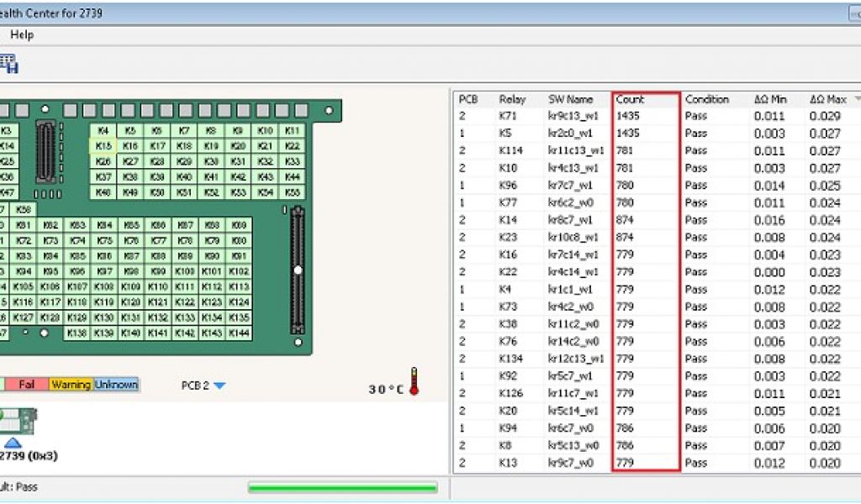This screenshot has height=504, width=861.
Task: Click relay K55 in the upper grid
Action: click(x=292, y=192)
